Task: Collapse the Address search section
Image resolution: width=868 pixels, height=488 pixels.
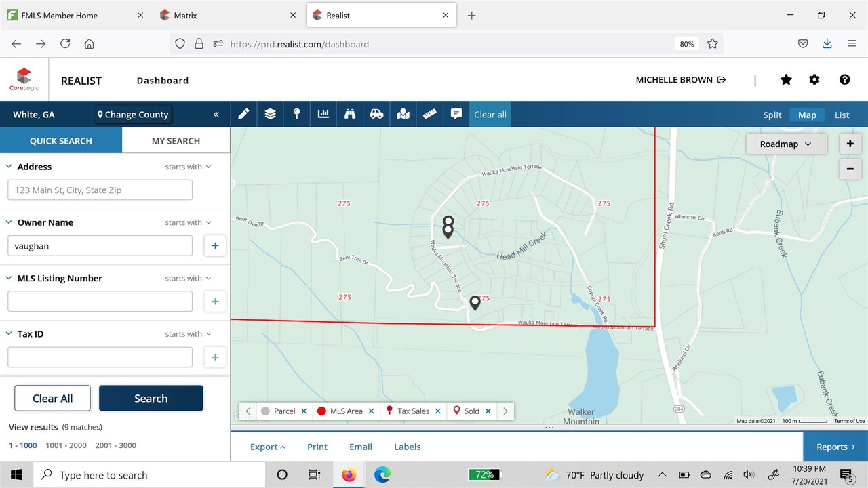Action: click(9, 167)
